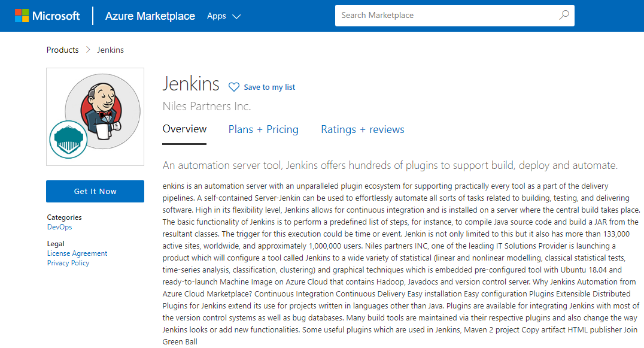Viewport: 644px width, 348px height.
Task: Click the Jenkins butler logo image
Action: (x=102, y=109)
